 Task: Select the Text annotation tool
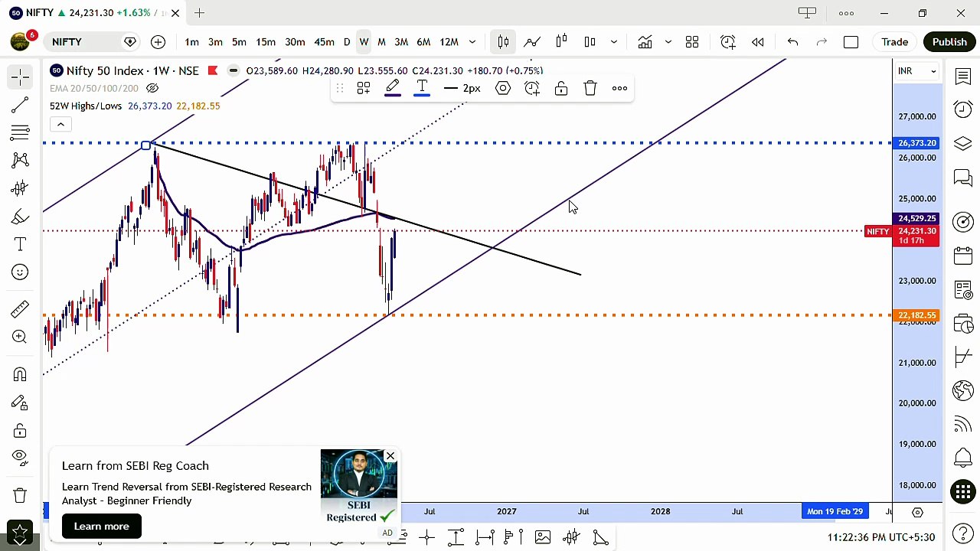[x=20, y=244]
